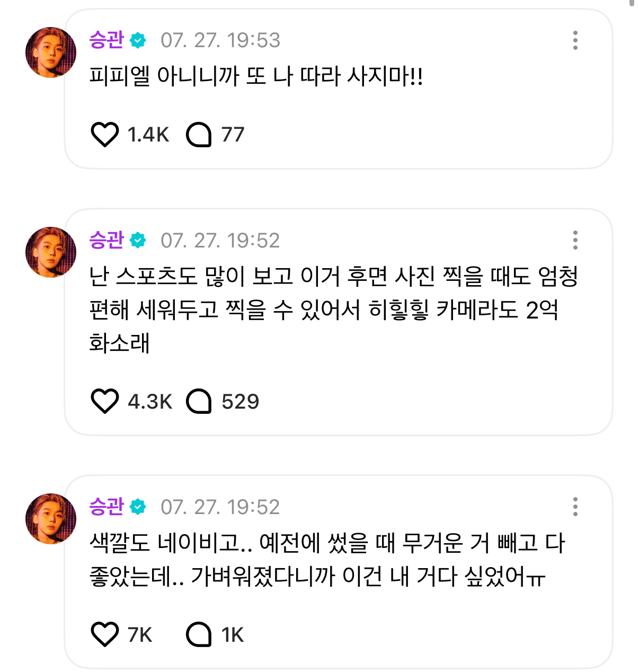The width and height of the screenshot is (639, 672).
Task: Click 승관's avatar on the middle post
Action: coord(51,252)
